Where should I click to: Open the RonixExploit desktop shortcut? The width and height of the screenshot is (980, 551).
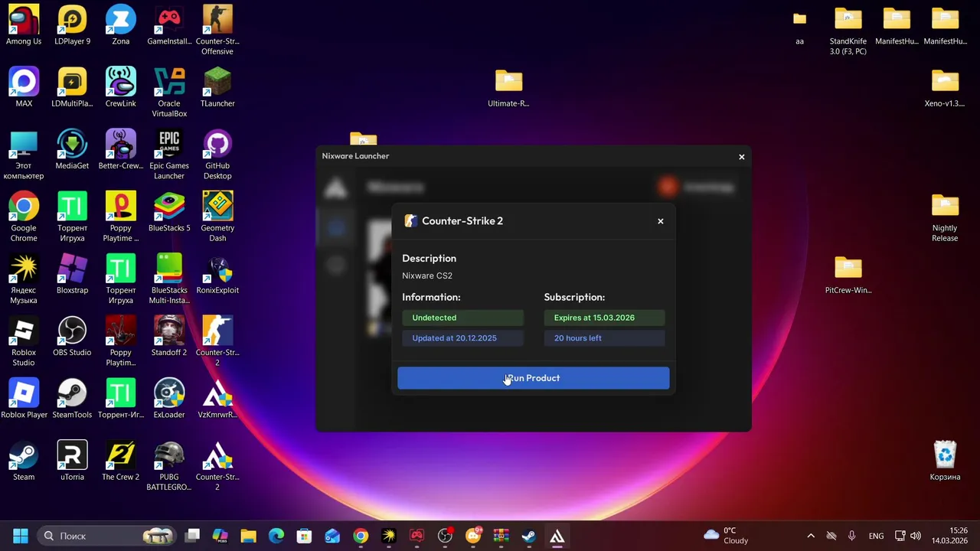point(217,274)
